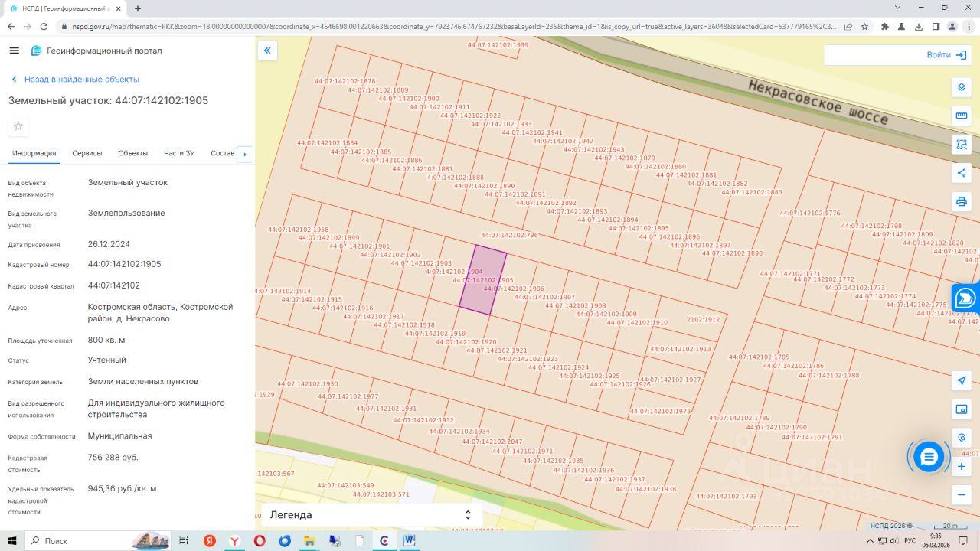Open Opera from the taskbar

click(x=260, y=541)
